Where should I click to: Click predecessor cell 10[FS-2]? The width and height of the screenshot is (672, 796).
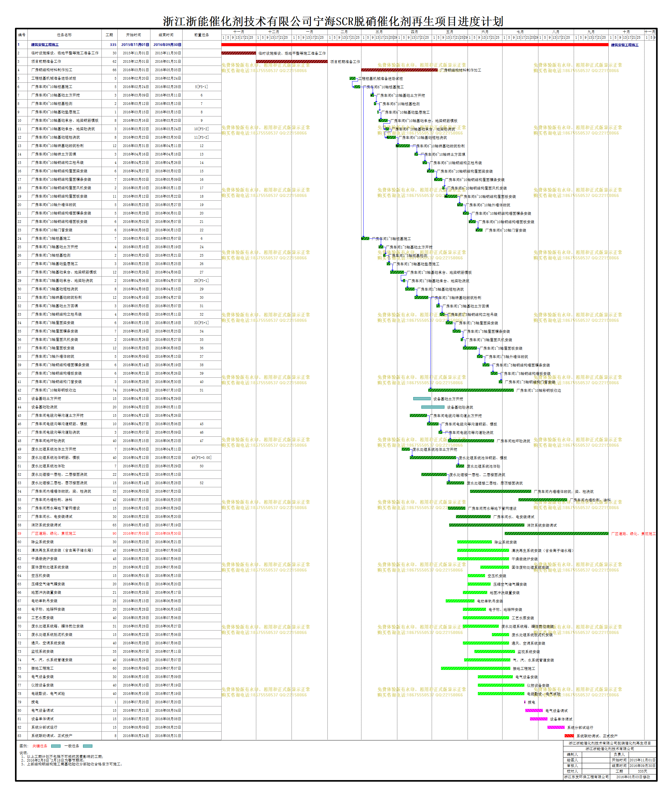[202, 129]
